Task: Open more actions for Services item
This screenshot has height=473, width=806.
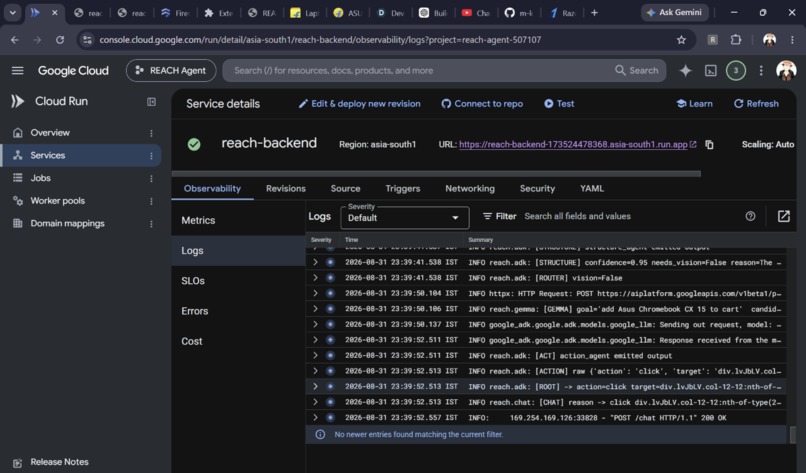Action: [x=151, y=156]
